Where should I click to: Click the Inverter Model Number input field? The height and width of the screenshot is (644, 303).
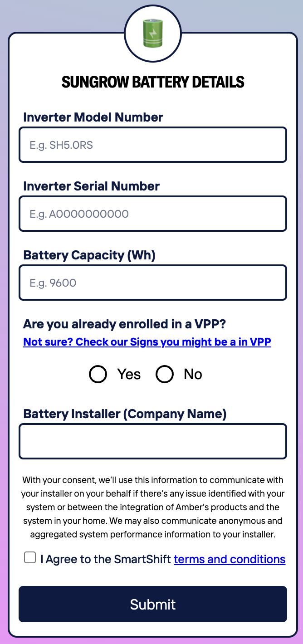152,144
